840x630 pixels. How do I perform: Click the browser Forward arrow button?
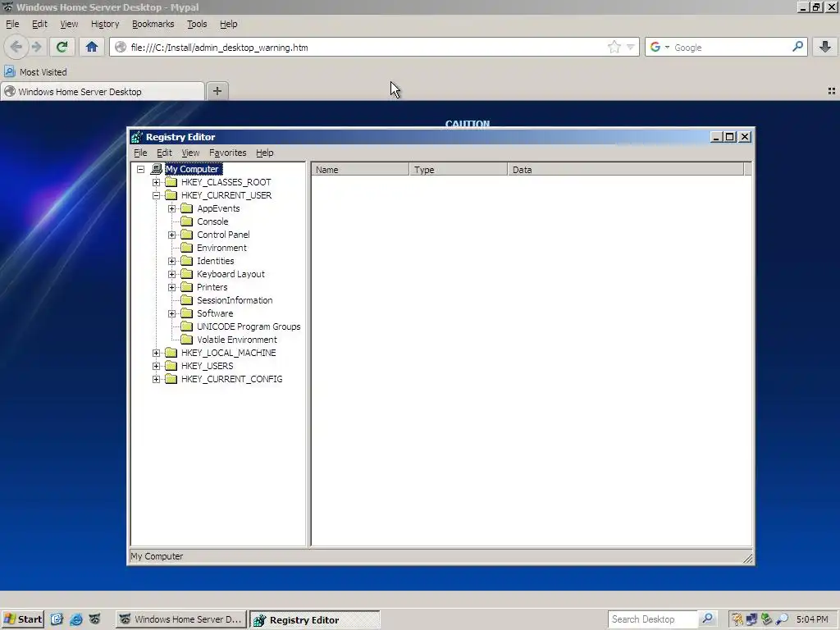(x=37, y=47)
